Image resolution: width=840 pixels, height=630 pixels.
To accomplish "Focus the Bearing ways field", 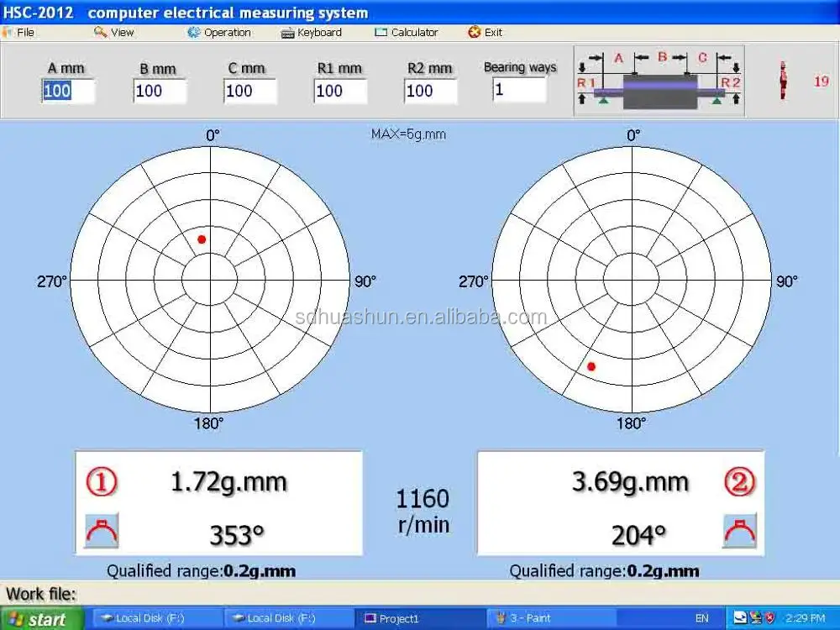I will [519, 89].
